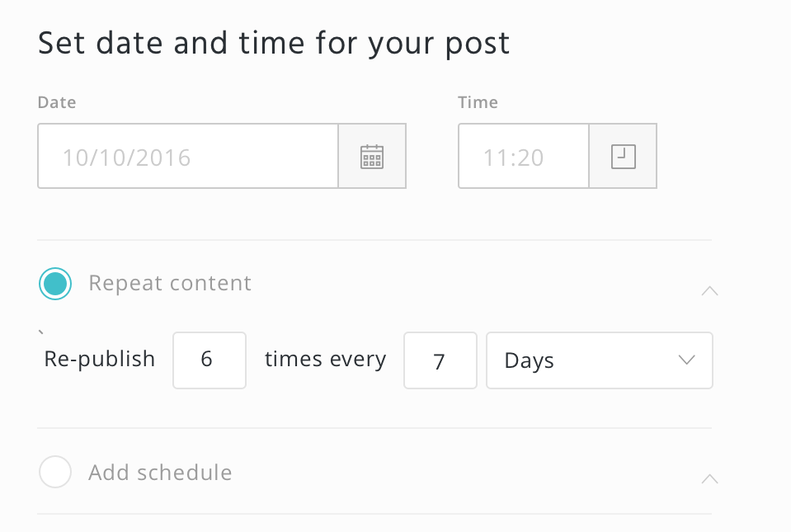Click the re-publish count box containing 6

209,360
